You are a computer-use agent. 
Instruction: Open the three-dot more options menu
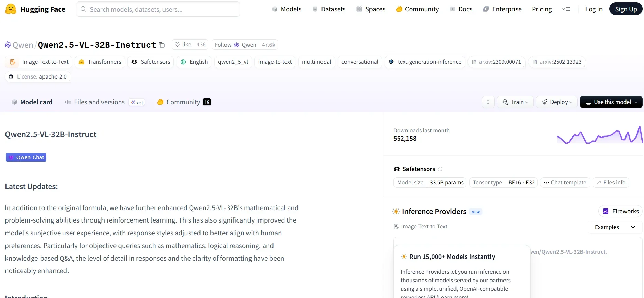[488, 102]
